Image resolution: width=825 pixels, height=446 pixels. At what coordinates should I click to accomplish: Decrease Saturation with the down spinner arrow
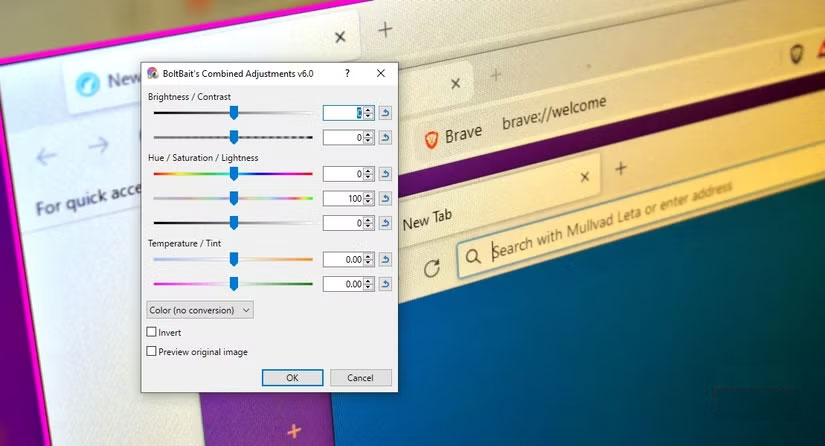[368, 201]
